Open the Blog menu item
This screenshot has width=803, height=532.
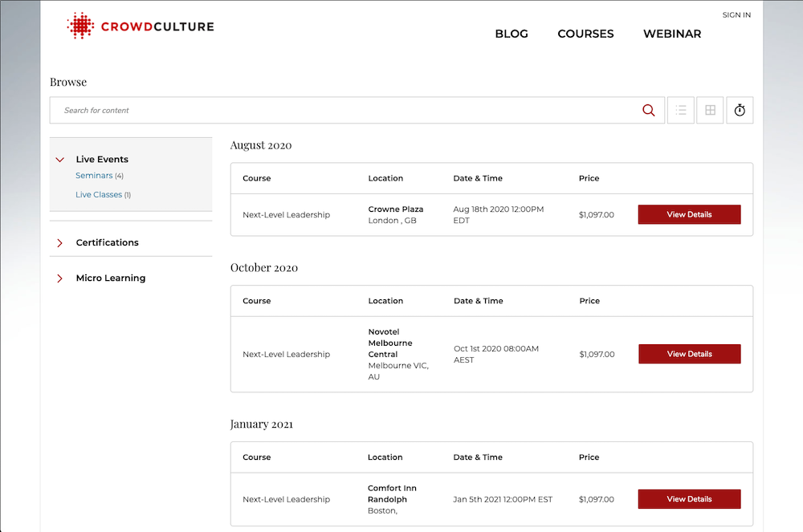click(x=511, y=34)
